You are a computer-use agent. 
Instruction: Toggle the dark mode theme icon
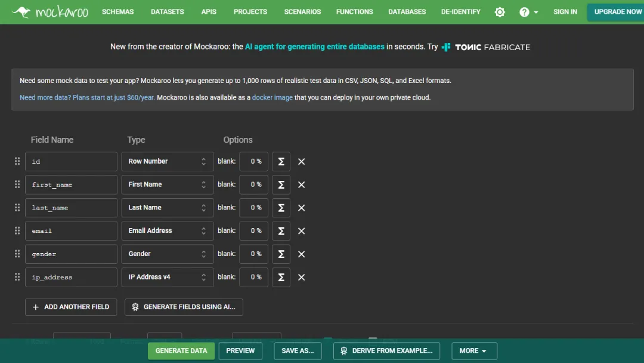(500, 12)
